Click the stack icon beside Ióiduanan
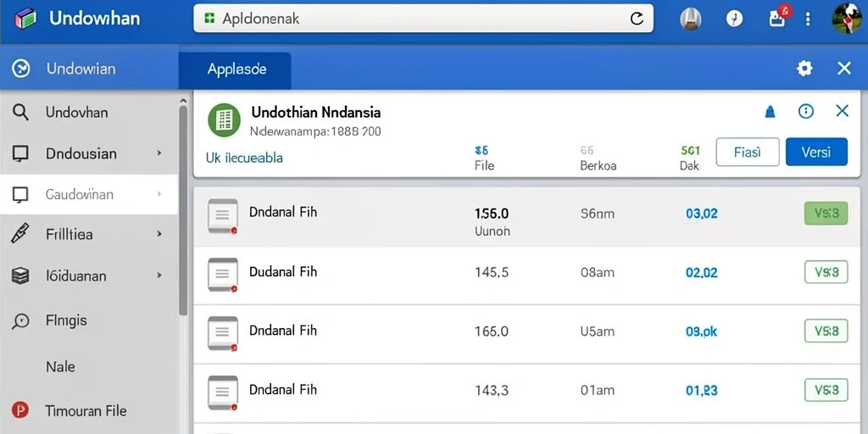This screenshot has width=868, height=434. (x=20, y=275)
